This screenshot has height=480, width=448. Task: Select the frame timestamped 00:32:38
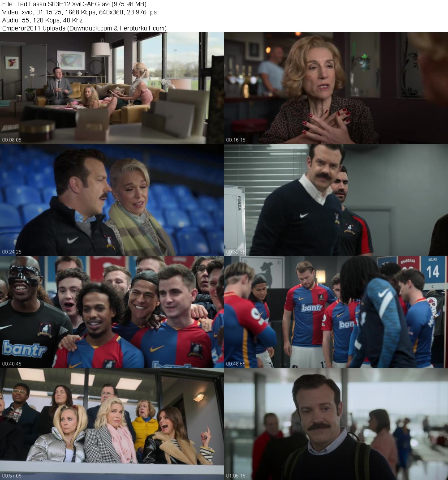[336, 200]
